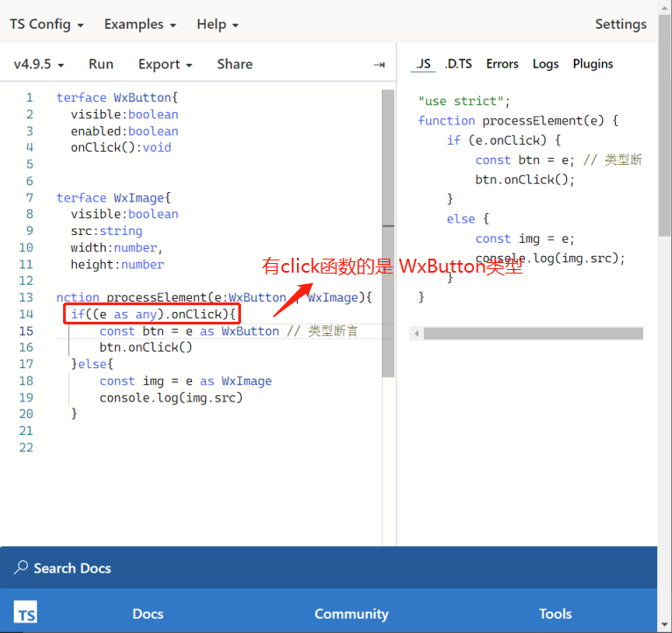
Task: Open the Community link
Action: [351, 614]
